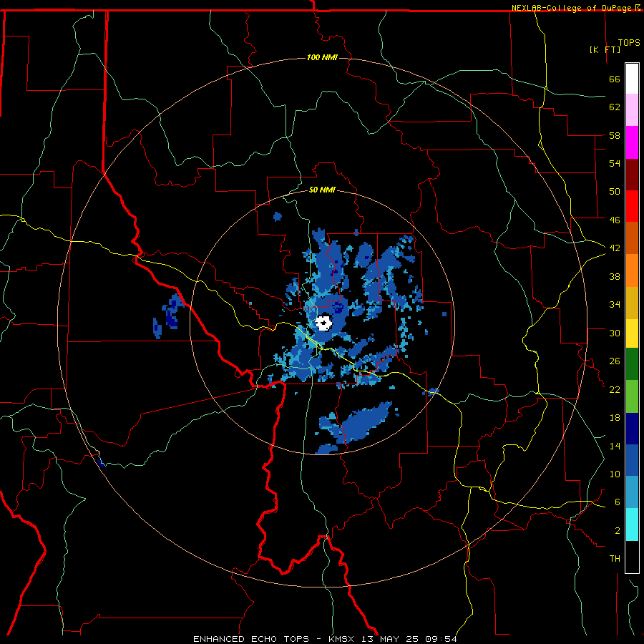
Task: Click legend value 38
Action: coord(615,276)
